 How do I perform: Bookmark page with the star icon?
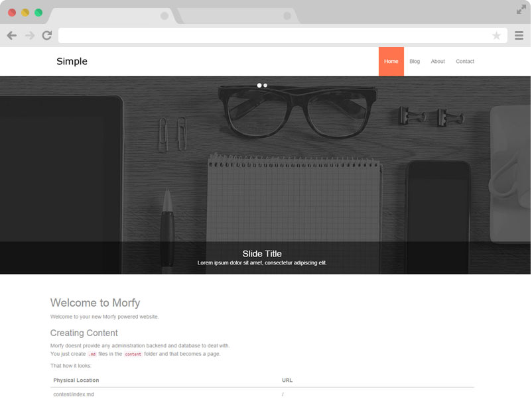(496, 35)
